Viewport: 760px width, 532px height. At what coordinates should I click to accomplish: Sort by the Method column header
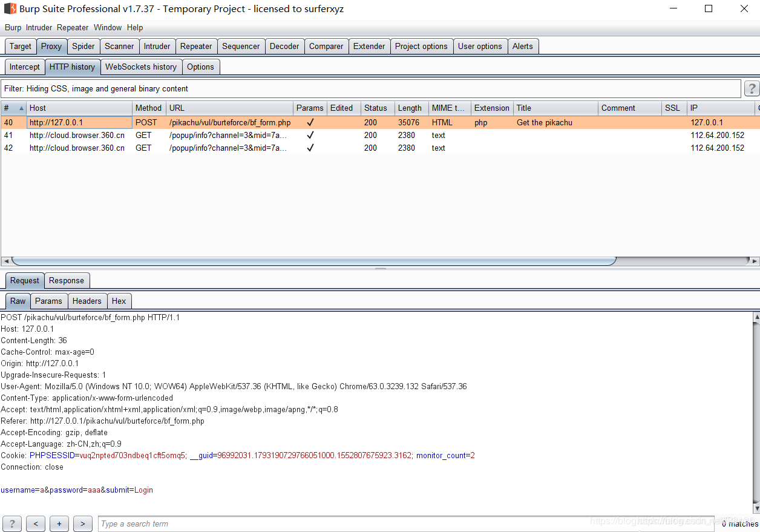click(x=149, y=108)
